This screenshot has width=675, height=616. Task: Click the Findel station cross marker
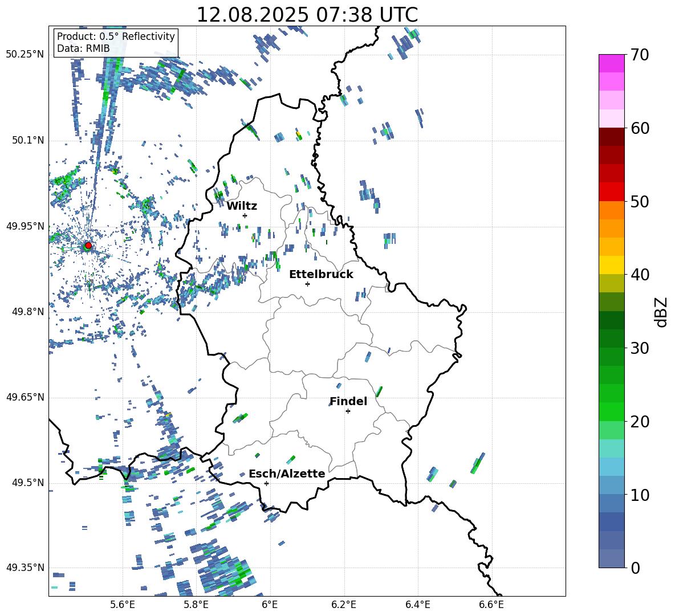[x=348, y=411]
